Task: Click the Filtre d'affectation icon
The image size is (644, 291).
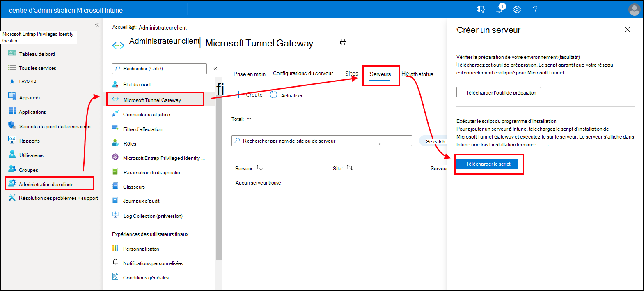Action: (115, 129)
